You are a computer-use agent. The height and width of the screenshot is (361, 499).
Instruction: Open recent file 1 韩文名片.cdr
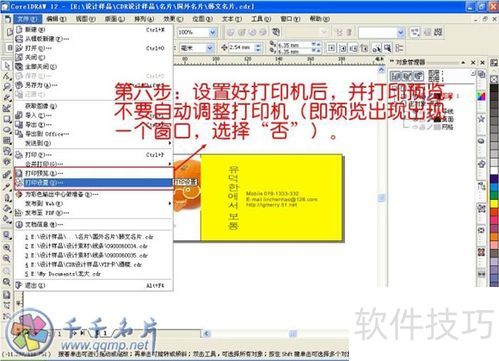[x=93, y=237]
